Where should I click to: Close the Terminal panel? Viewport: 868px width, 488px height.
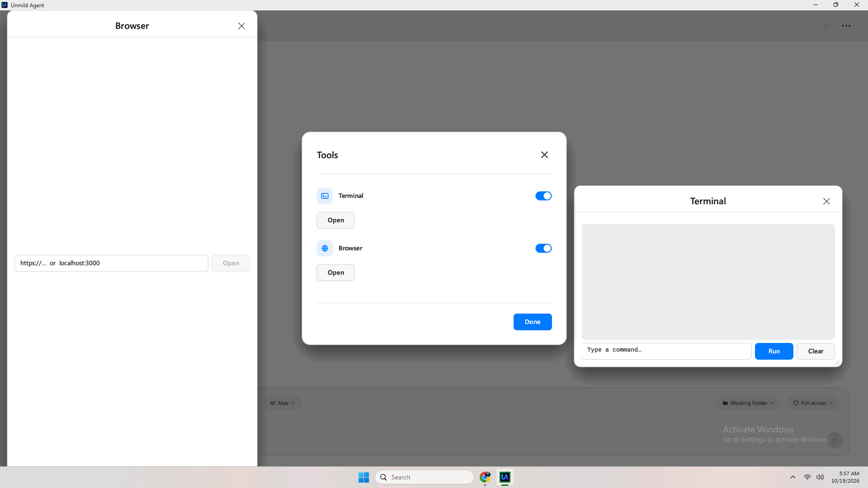coord(826,201)
